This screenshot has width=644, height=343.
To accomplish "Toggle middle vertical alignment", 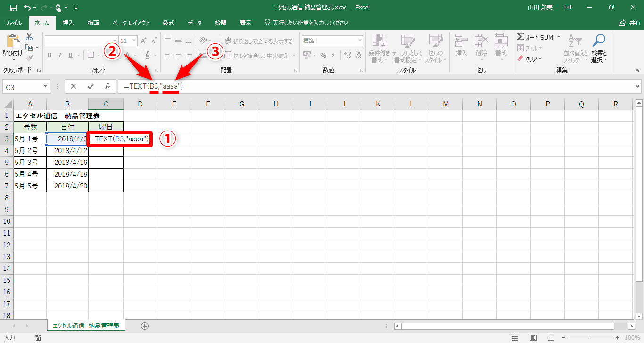I will point(178,41).
